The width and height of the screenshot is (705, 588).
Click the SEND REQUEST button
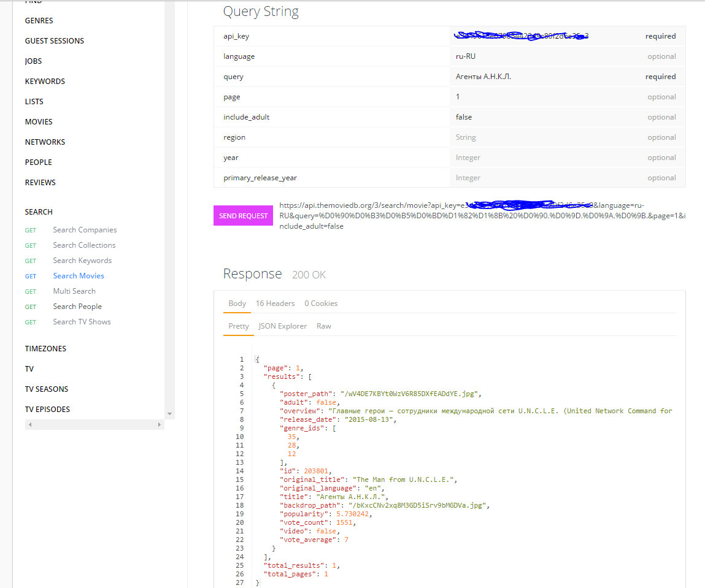click(x=243, y=216)
